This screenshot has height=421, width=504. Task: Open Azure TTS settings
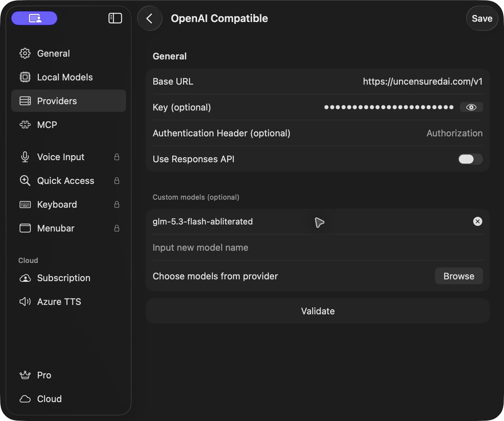click(x=69, y=302)
